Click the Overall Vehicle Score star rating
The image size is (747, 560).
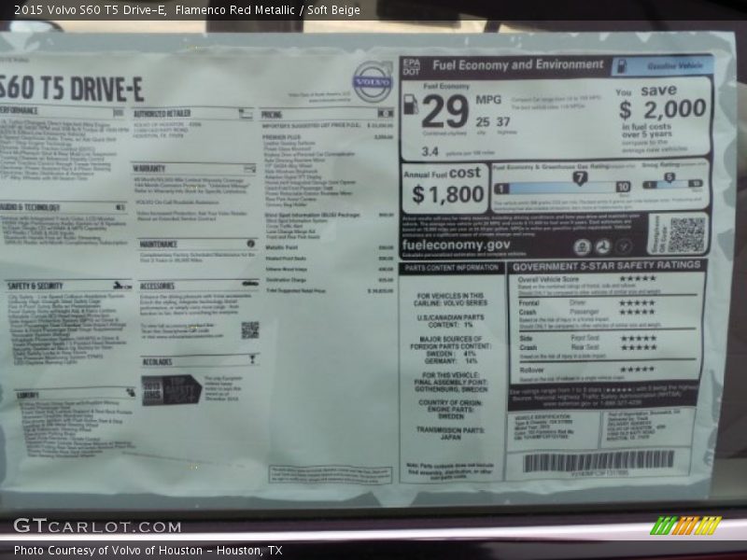(x=637, y=278)
